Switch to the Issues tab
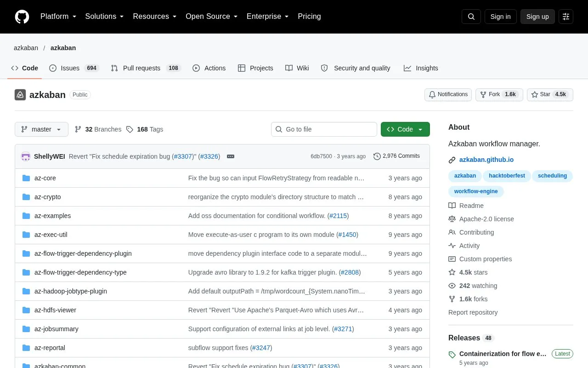The width and height of the screenshot is (588, 368). [x=74, y=68]
